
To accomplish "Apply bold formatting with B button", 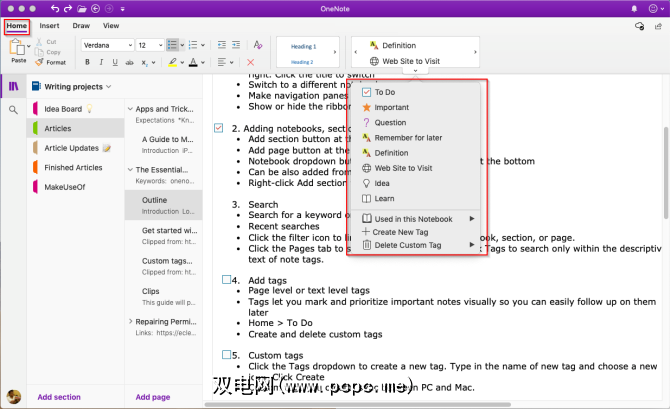I will click(87, 62).
